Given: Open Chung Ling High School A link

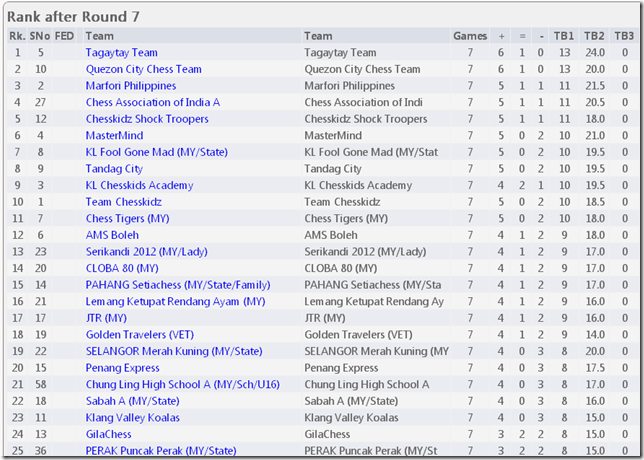Looking at the screenshot, I should tap(182, 384).
